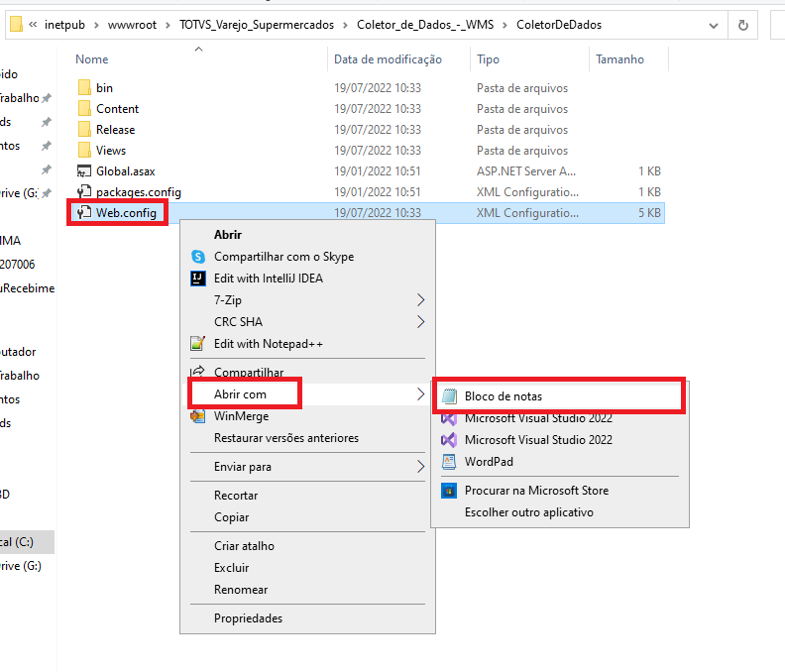Viewport: 785px width, 672px height.
Task: Open the address bar history dropdown
Action: point(712,24)
